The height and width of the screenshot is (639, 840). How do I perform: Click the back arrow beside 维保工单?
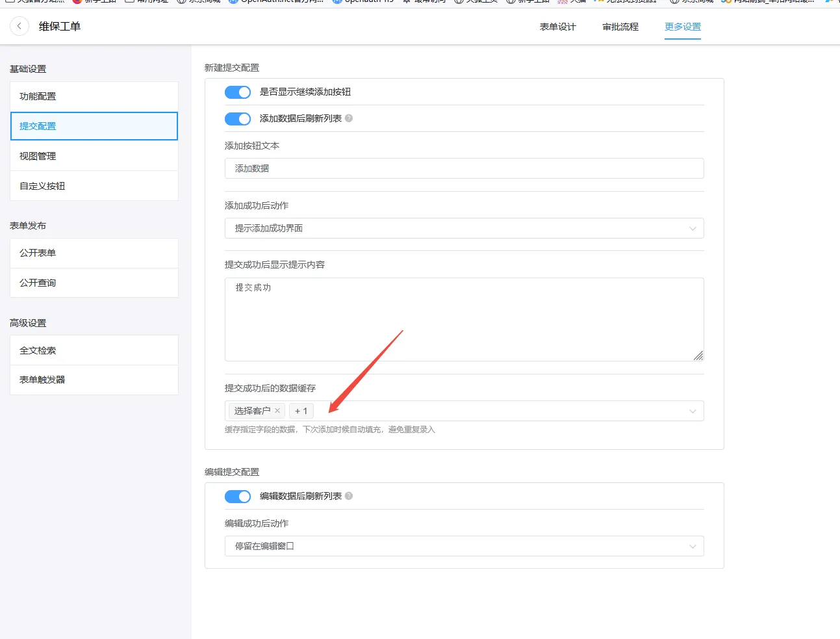pyautogui.click(x=19, y=26)
